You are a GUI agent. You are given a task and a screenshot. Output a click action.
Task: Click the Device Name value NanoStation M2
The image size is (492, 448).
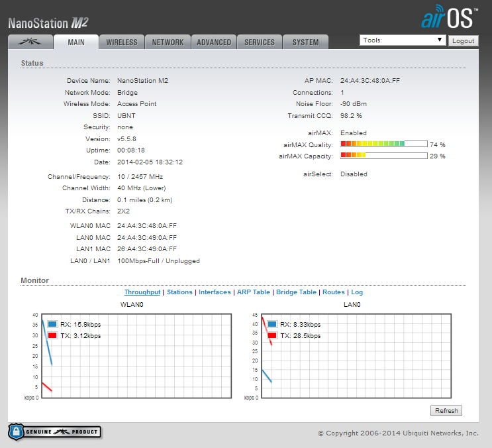click(143, 81)
